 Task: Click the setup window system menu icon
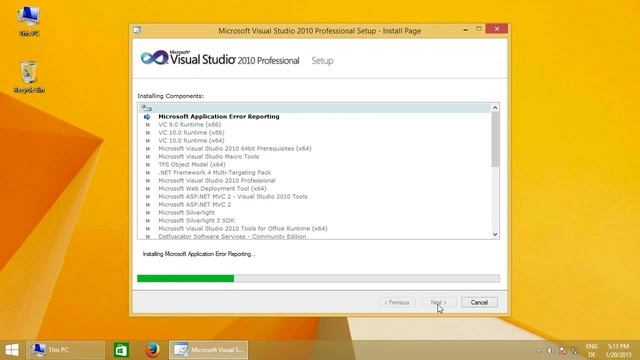pyautogui.click(x=137, y=30)
